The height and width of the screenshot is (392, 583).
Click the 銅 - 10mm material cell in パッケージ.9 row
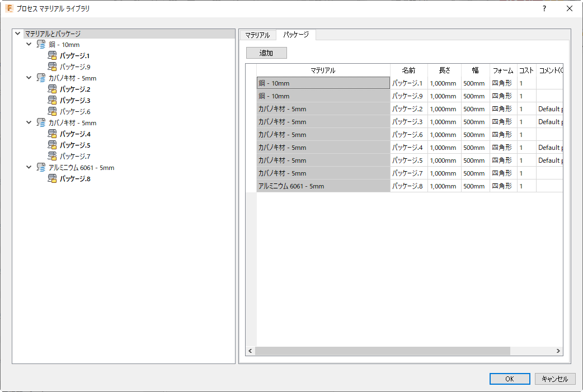(323, 96)
